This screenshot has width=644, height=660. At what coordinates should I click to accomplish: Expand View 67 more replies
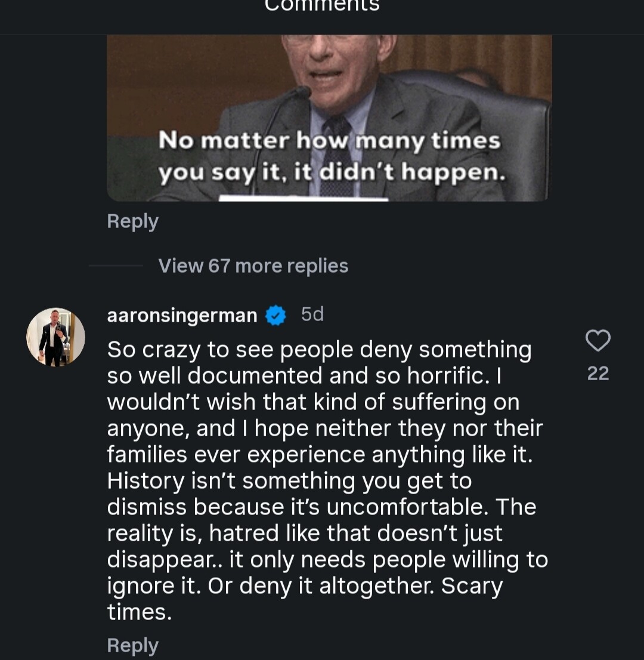click(253, 266)
